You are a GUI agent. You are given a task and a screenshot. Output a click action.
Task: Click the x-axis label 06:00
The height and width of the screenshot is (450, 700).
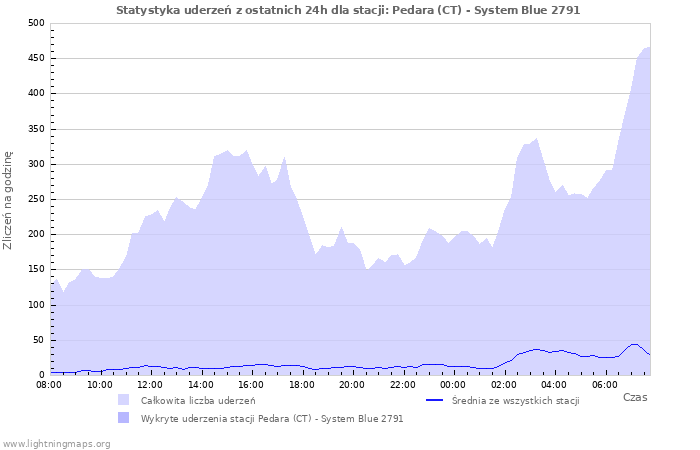point(604,385)
